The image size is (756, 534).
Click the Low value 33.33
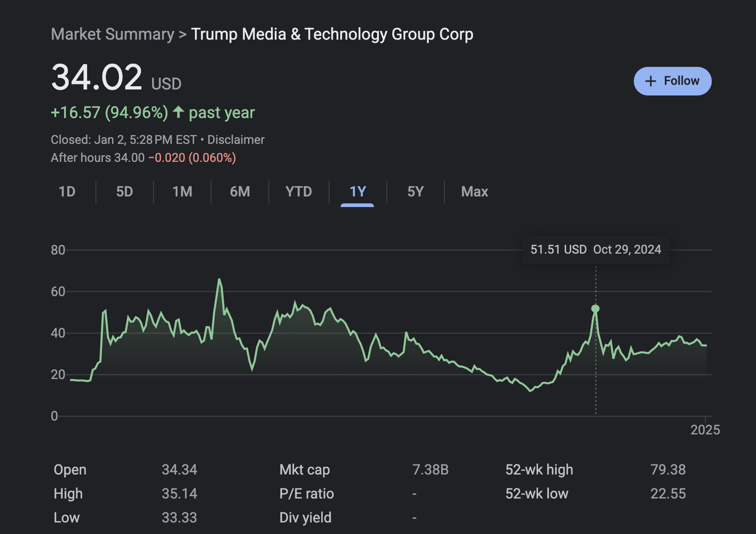point(179,517)
